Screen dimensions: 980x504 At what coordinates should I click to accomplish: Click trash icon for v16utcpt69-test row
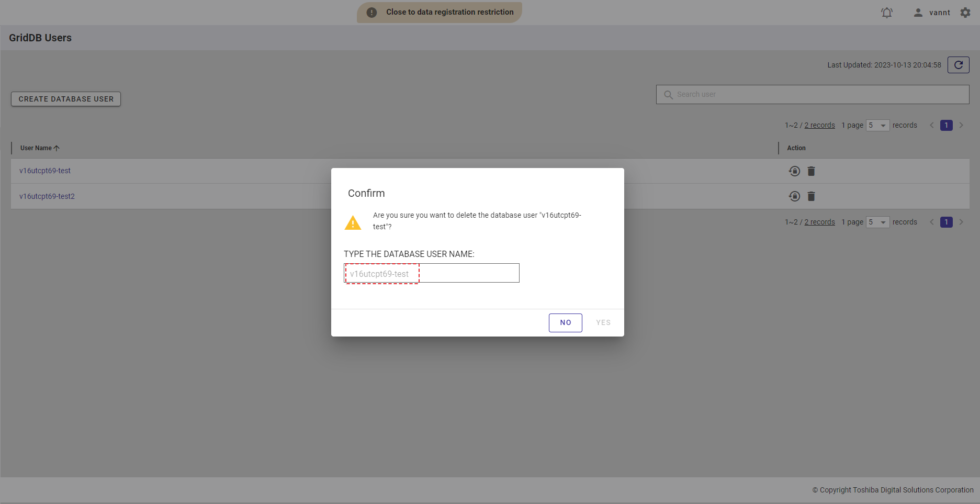pyautogui.click(x=811, y=171)
